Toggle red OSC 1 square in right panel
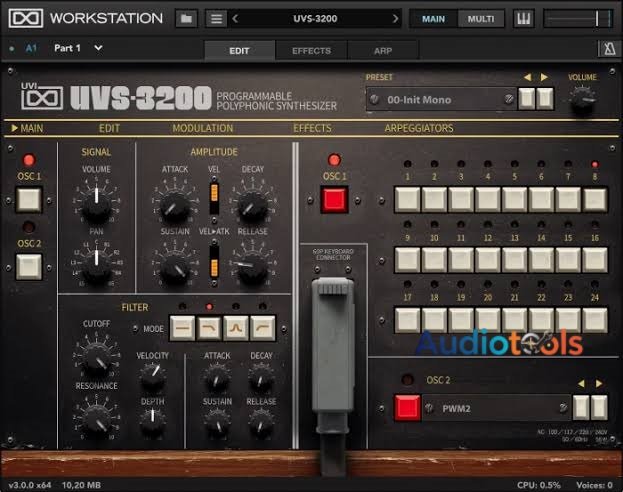This screenshot has width=623, height=492. [x=334, y=200]
